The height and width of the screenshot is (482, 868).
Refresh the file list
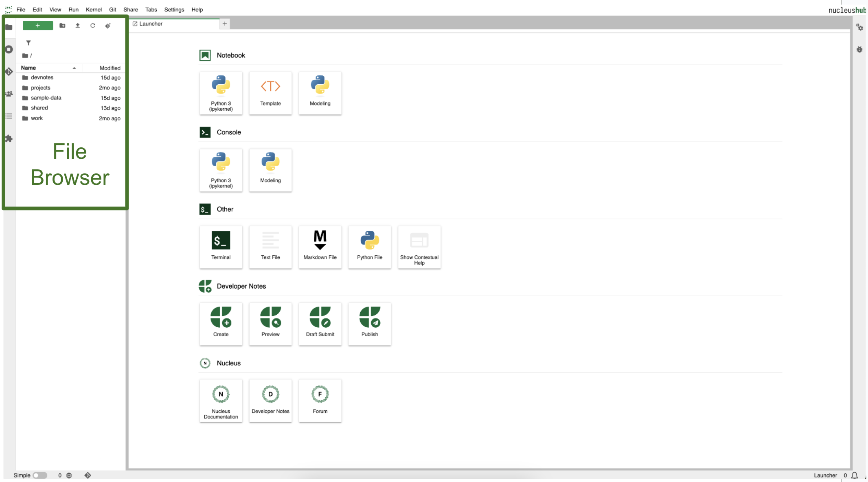point(93,26)
